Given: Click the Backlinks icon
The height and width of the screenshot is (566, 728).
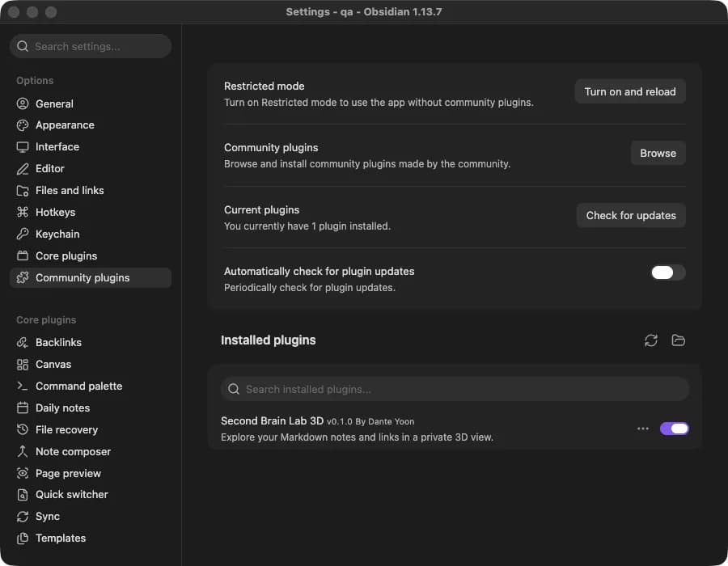Looking at the screenshot, I should pos(23,342).
